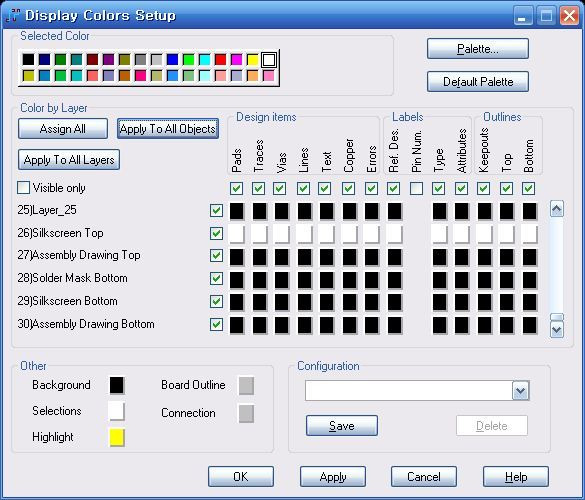Click the layer list scrollbar thumb

557,317
